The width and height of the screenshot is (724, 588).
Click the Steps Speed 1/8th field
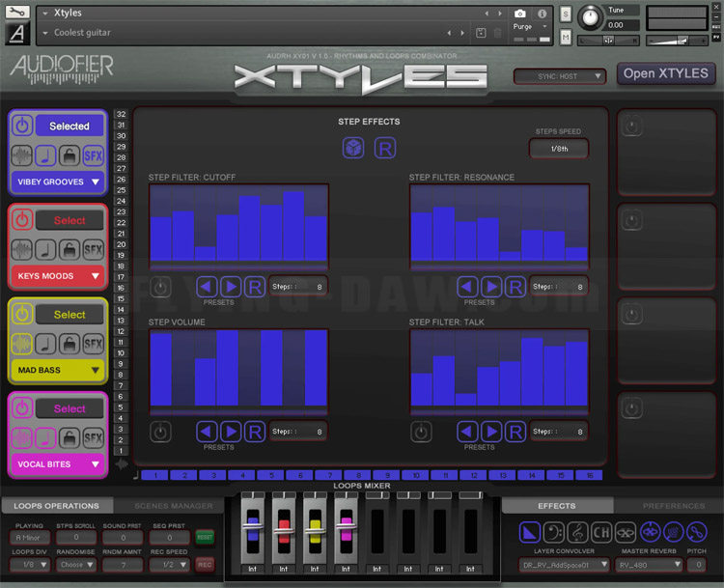[559, 149]
